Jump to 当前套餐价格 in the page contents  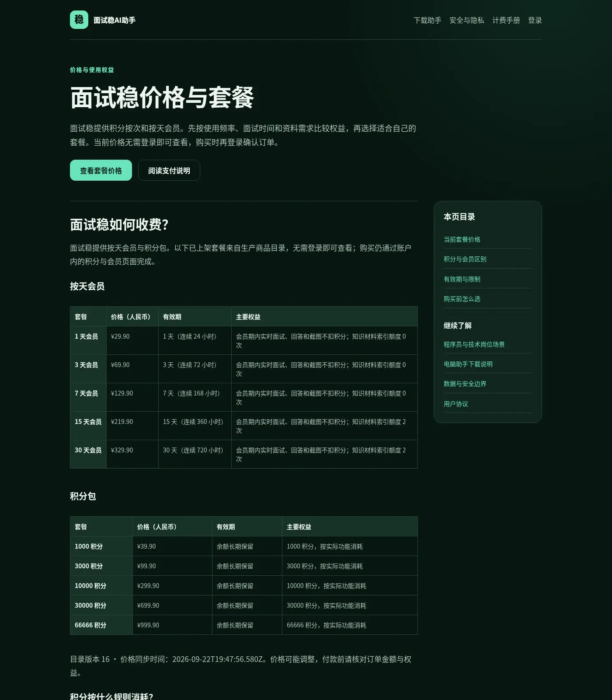462,239
